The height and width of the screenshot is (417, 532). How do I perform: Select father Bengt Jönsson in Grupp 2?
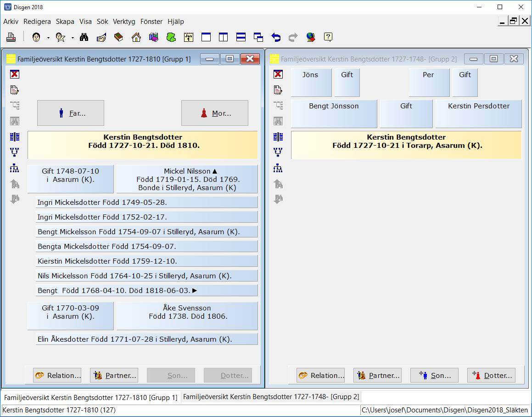pyautogui.click(x=334, y=114)
